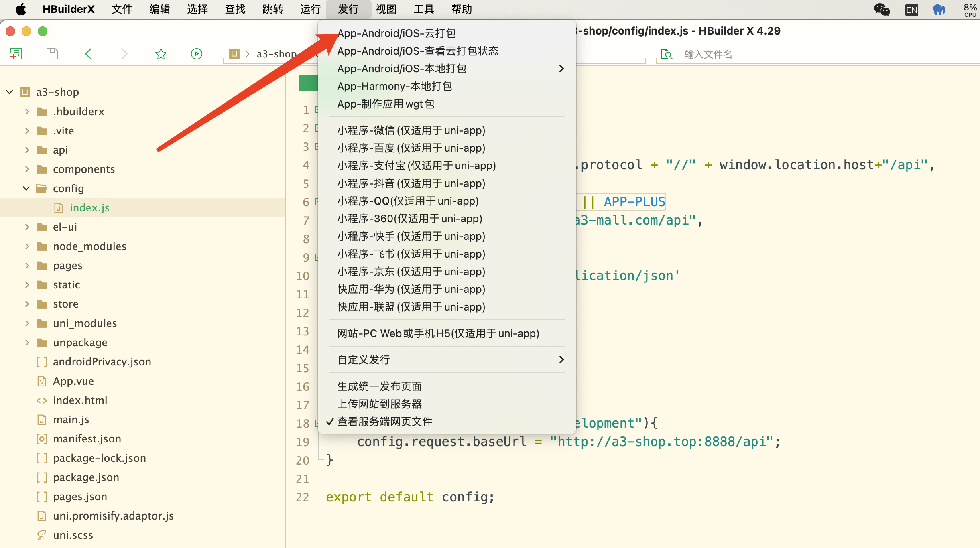Click the a3-shop project icon in breadcrumb
This screenshot has width=980, height=548.
pyautogui.click(x=234, y=53)
